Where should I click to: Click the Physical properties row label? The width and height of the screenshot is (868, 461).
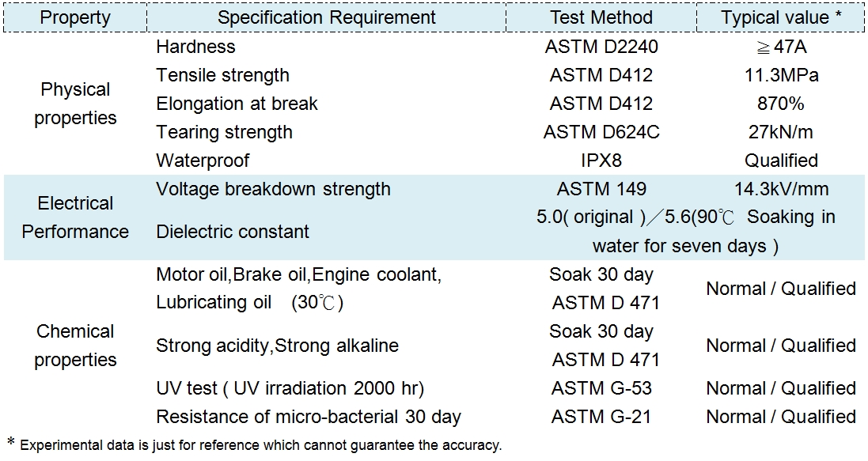point(75,104)
